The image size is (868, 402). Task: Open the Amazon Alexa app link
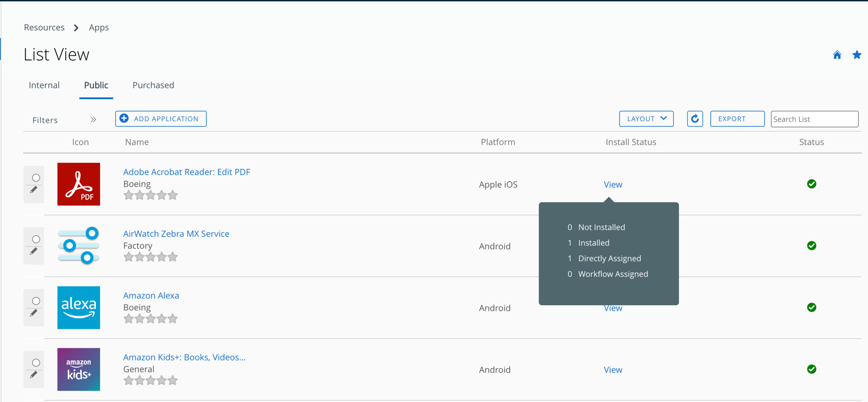tap(151, 295)
